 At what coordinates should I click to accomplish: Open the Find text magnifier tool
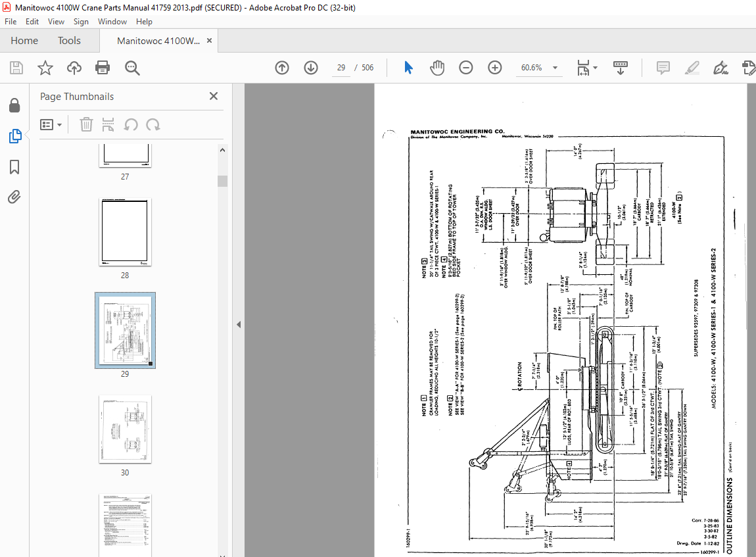132,68
